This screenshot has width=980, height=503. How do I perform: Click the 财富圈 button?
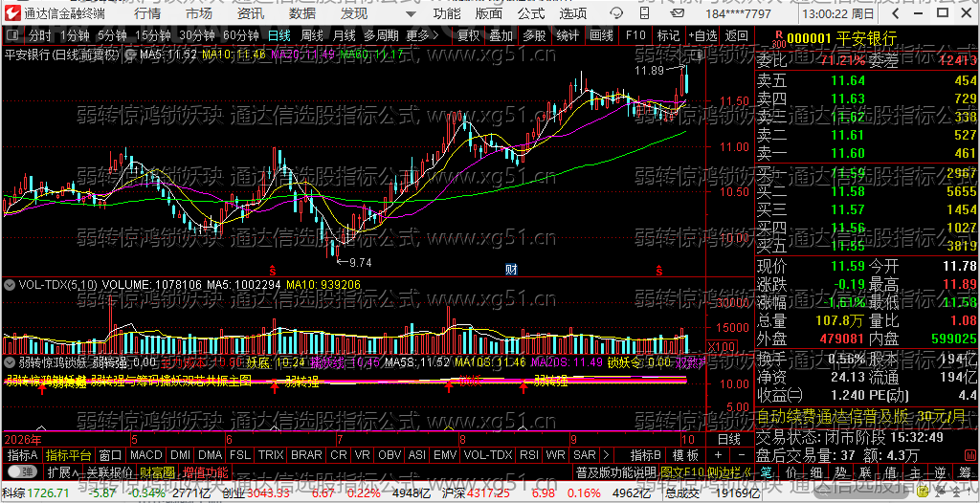coord(157,471)
